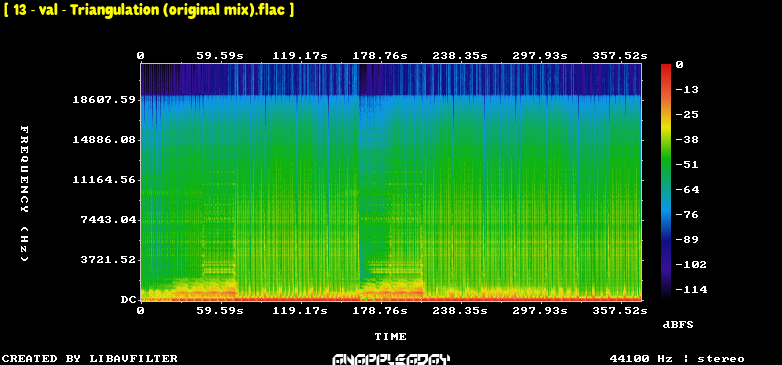Click the 44100 Hz : stereo info text
The width and height of the screenshot is (782, 365).
point(677,359)
